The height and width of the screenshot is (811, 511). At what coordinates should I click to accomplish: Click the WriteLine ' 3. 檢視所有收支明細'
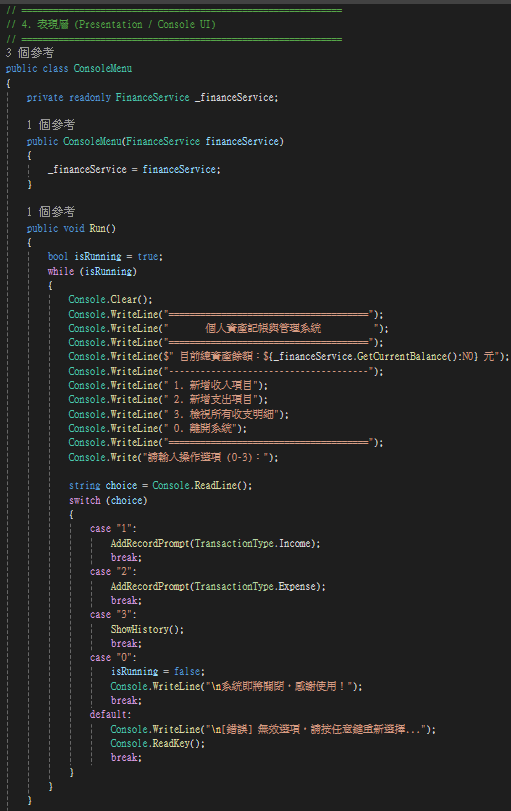178,414
